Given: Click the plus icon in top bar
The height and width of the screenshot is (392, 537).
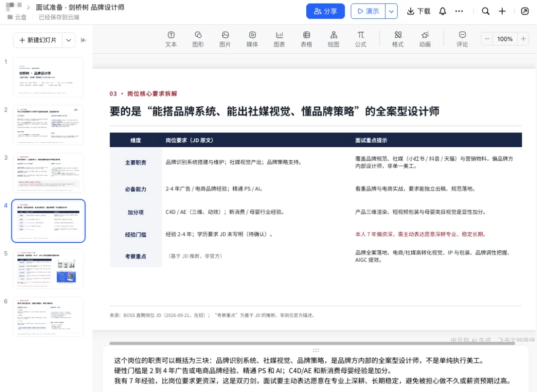Looking at the screenshot, I should click(502, 11).
